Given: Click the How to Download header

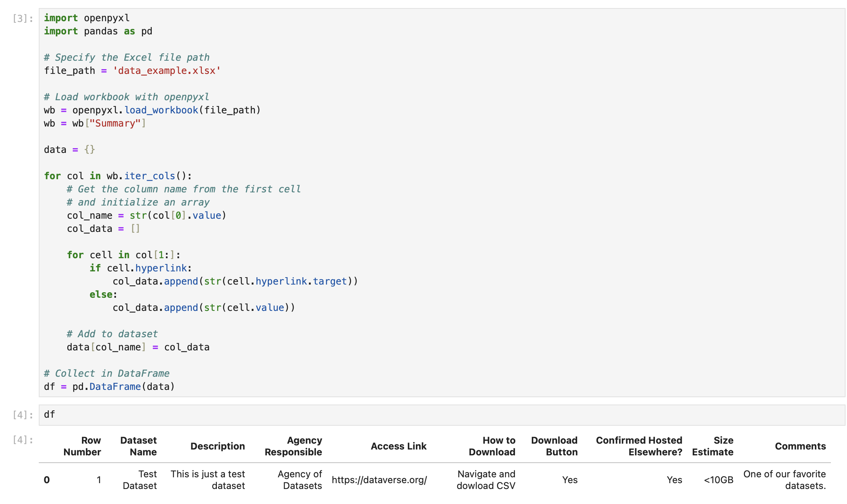Looking at the screenshot, I should (492, 446).
